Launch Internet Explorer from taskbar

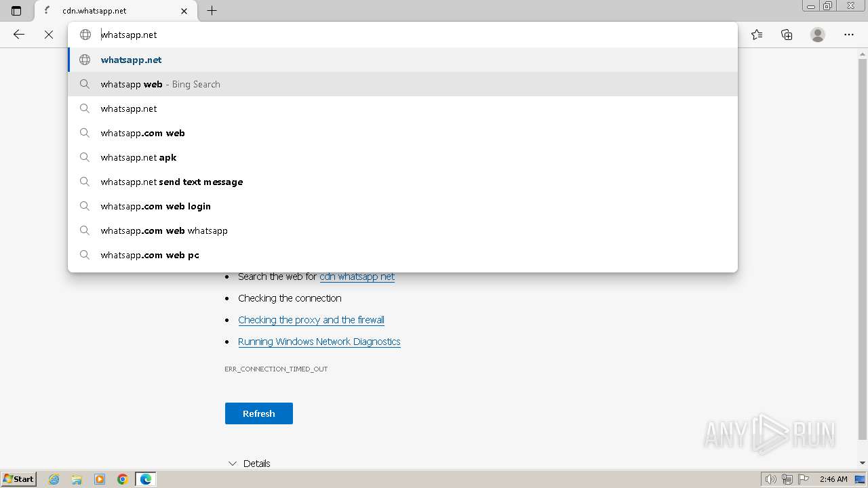pyautogui.click(x=54, y=479)
